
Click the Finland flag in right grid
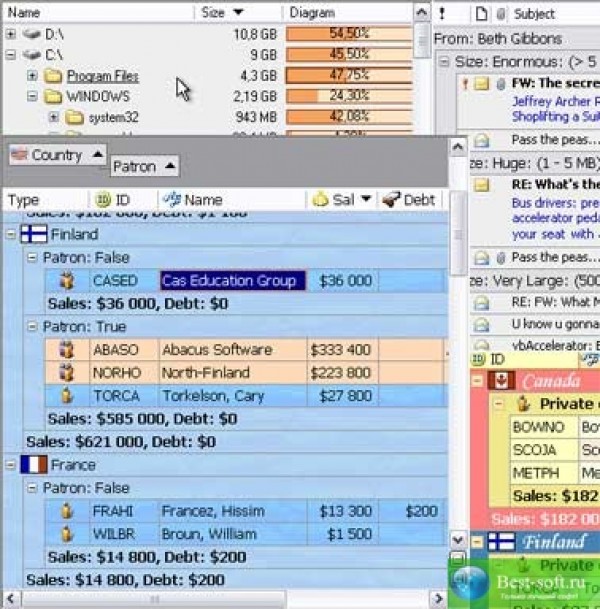[x=501, y=541]
